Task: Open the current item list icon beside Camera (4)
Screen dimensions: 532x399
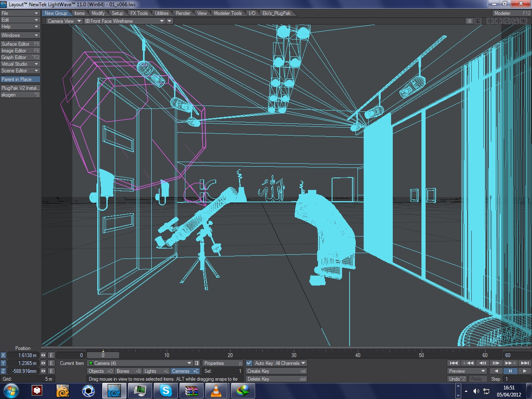Action: tap(197, 363)
